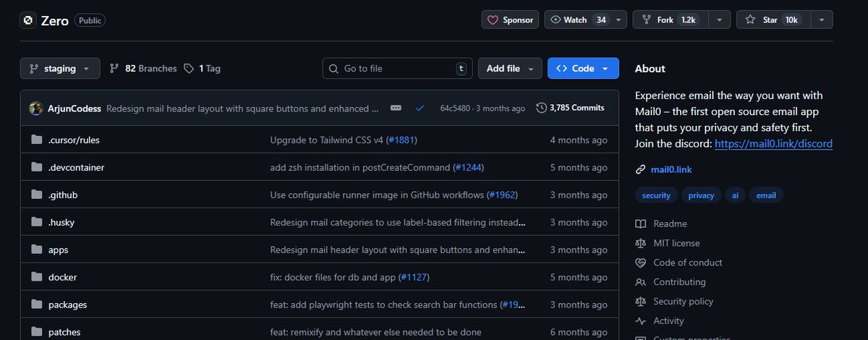Click the folder icon beside .cursor/rules
Image resolution: width=868 pixels, height=340 pixels.
[x=36, y=140]
